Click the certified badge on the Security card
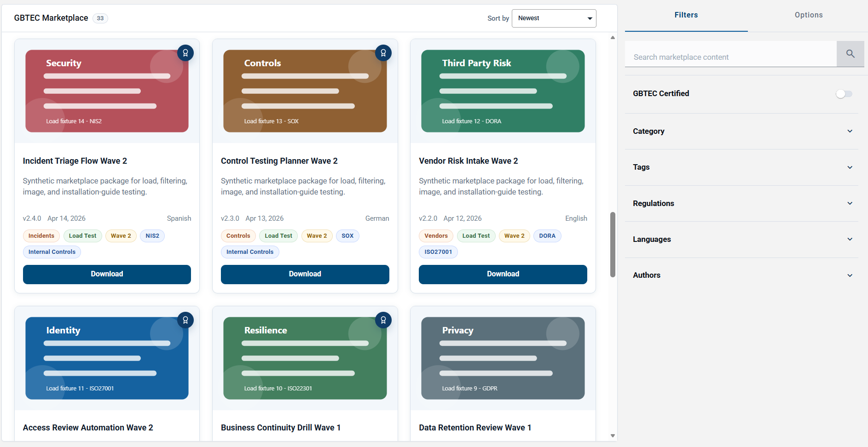 click(185, 53)
